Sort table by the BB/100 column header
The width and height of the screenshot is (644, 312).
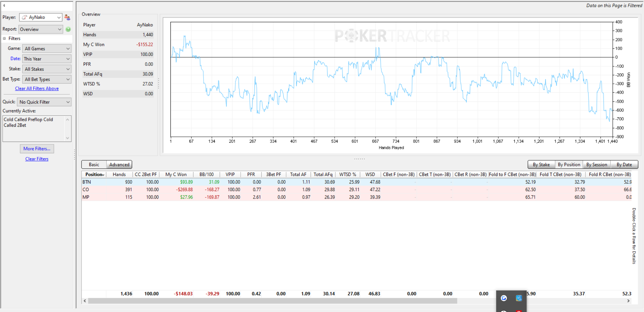(x=207, y=174)
